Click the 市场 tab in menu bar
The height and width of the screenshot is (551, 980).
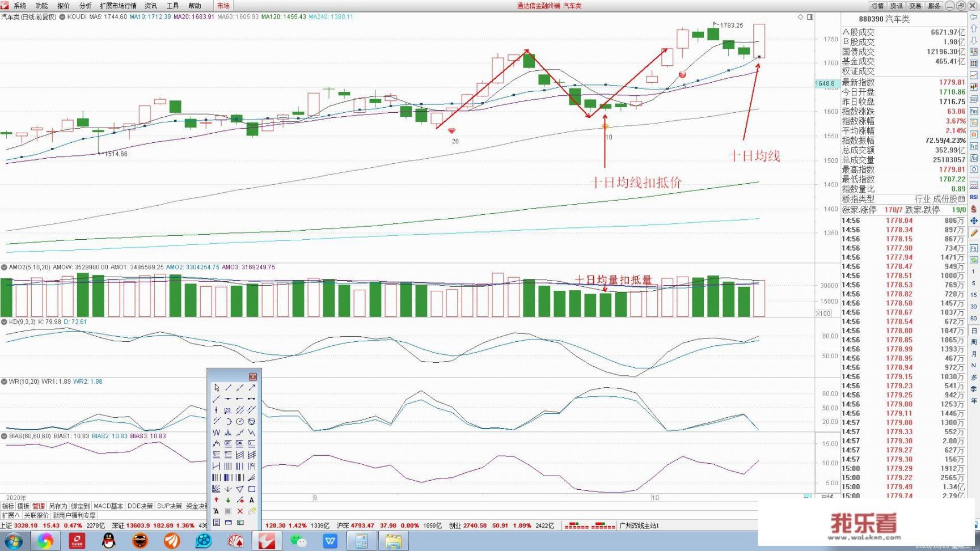[223, 6]
